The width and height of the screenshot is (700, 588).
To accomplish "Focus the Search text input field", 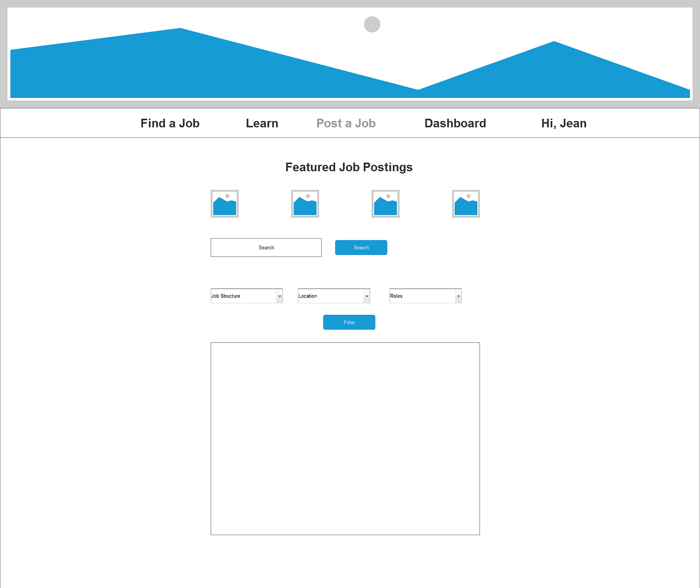I will point(266,247).
